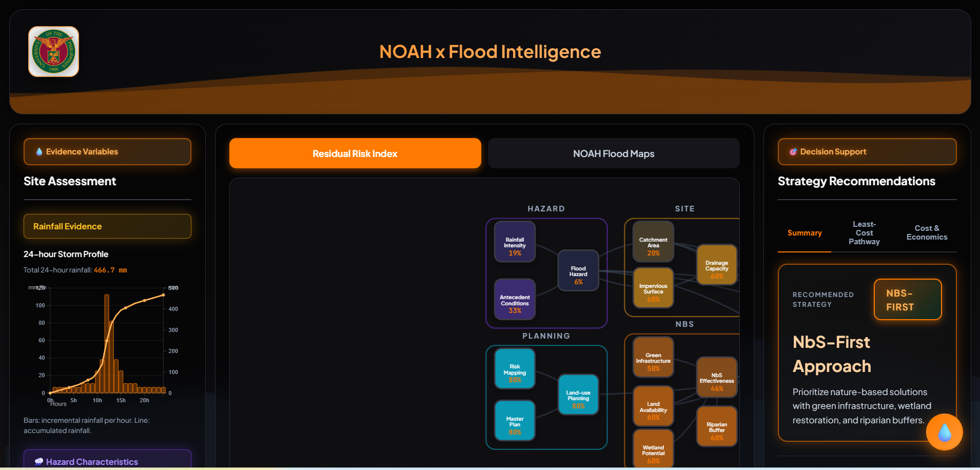The width and height of the screenshot is (980, 470).
Task: Click the NOAH x Flood Intelligence title
Action: [490, 52]
